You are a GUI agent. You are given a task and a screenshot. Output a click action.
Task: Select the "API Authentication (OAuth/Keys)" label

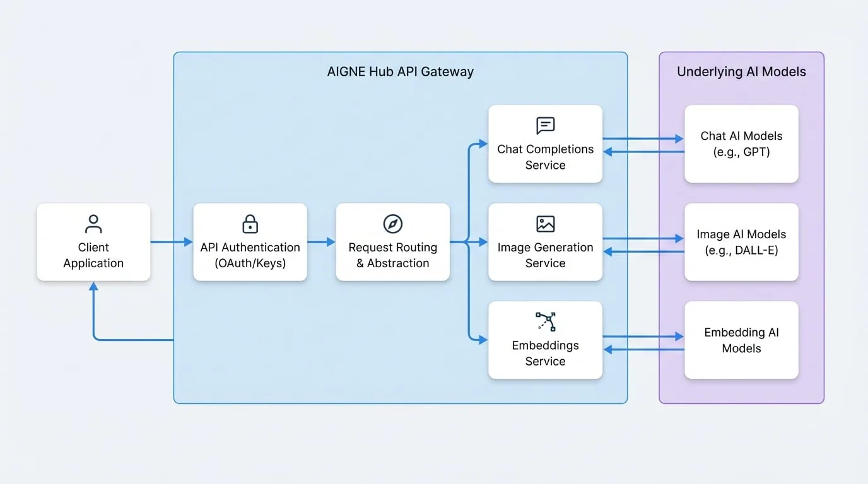(x=250, y=255)
